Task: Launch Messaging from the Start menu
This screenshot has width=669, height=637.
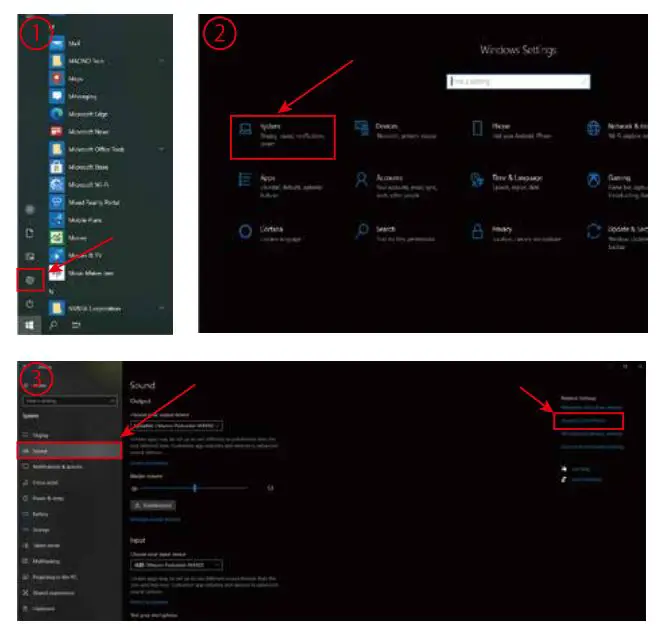Action: [73, 96]
